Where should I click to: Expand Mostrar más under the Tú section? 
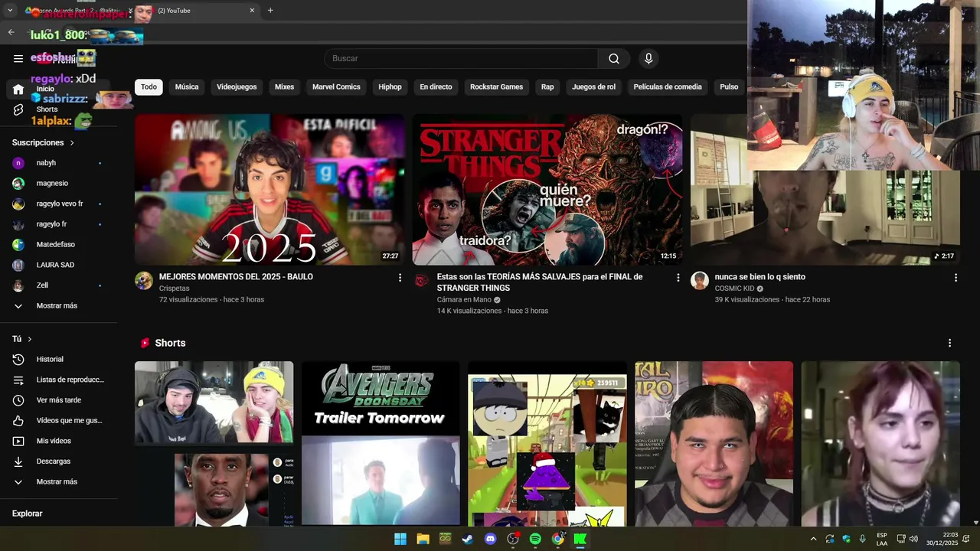tap(57, 481)
